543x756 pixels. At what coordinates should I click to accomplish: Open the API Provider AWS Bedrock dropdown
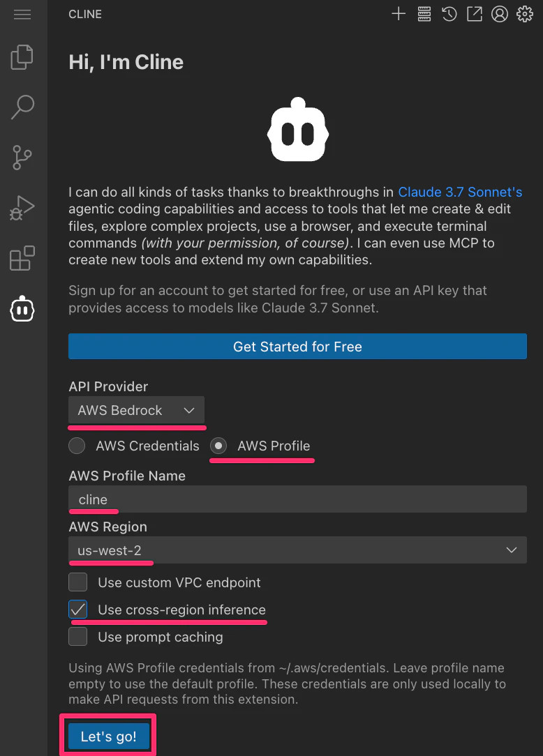point(136,410)
